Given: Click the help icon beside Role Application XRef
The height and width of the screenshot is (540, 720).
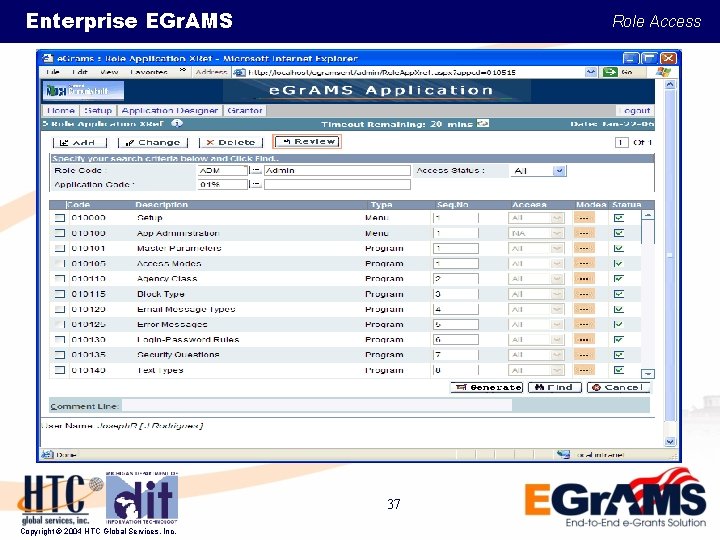Looking at the screenshot, I should point(177,124).
